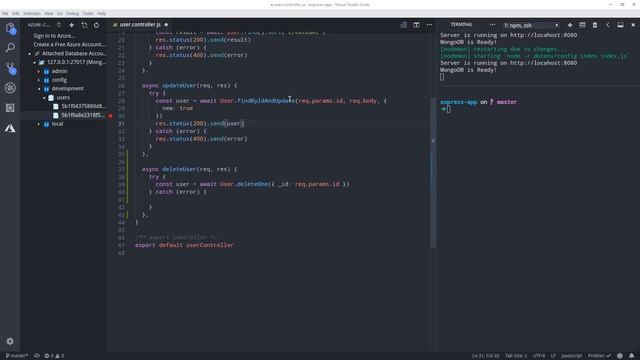Open the Source Control view
This screenshot has width=640, height=360.
pos(10,68)
